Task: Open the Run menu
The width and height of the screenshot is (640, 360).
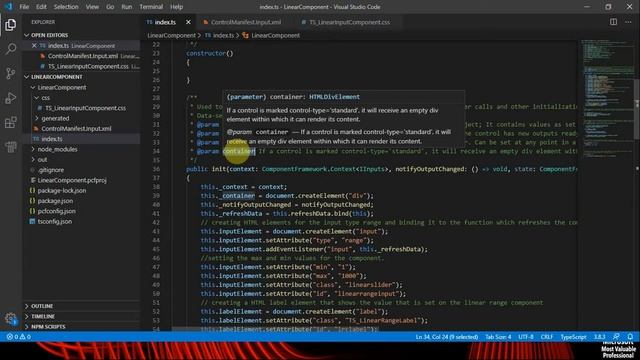Action: [x=127, y=7]
